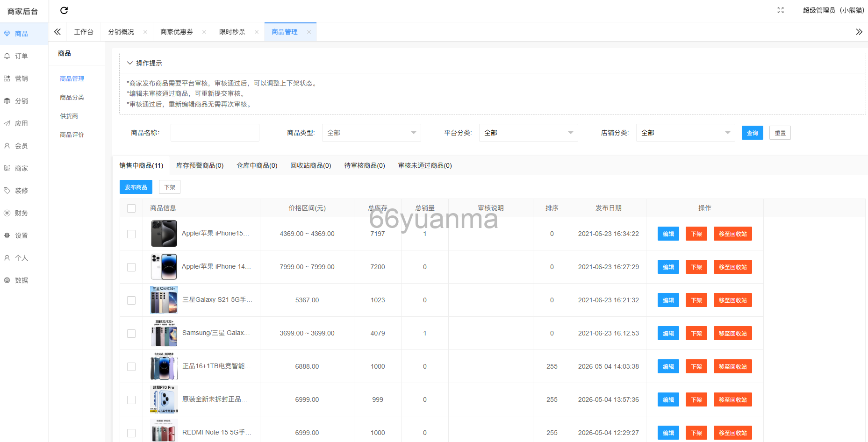
Task: Show 仓库中商品(0) list tab
Action: point(257,165)
